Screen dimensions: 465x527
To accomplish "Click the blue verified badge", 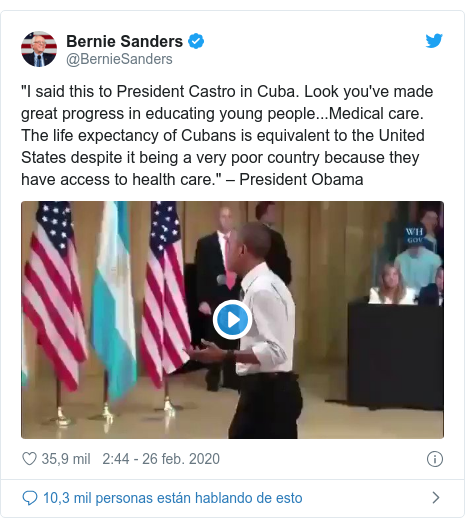I will [x=196, y=41].
